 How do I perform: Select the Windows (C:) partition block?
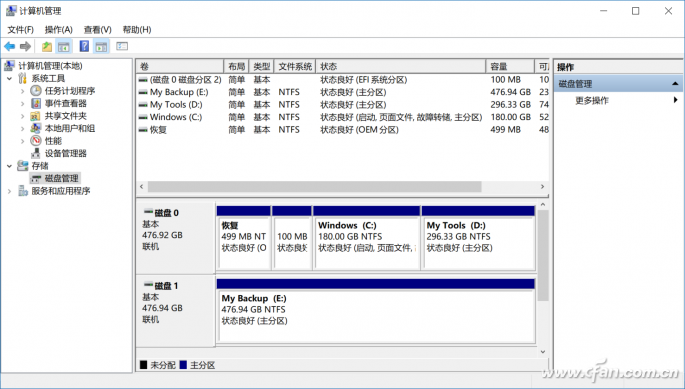(x=367, y=238)
